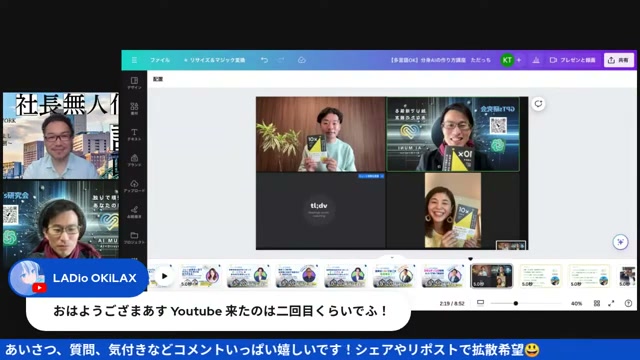Screen dimensions: 640x360
Task: Open the 素材 elements sidebar panel
Action: click(134, 109)
